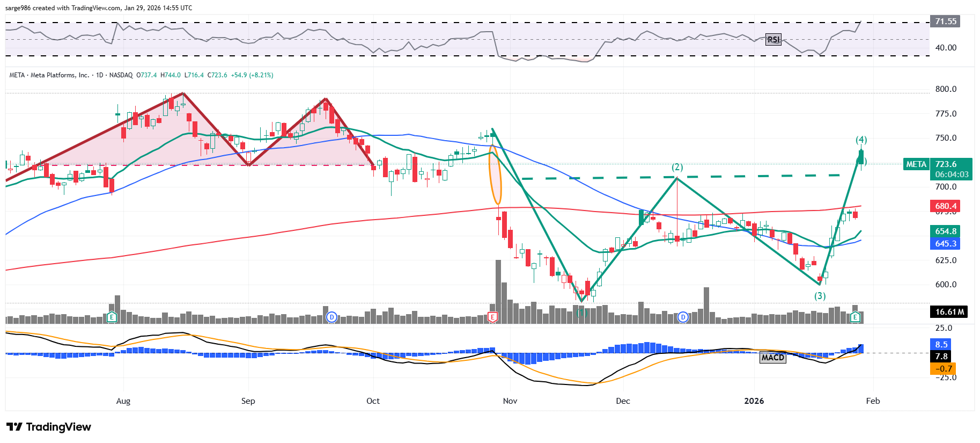This screenshot has height=443, width=980.
Task: Click the blue 645.3 moving average price label
Action: pos(945,244)
